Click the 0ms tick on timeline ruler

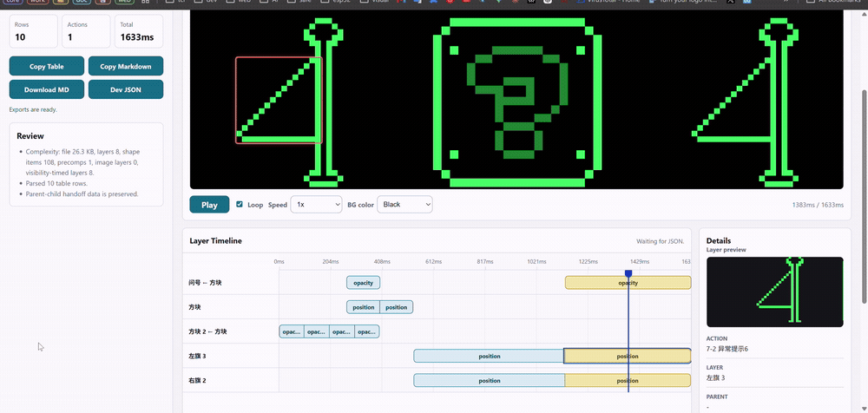tap(279, 261)
